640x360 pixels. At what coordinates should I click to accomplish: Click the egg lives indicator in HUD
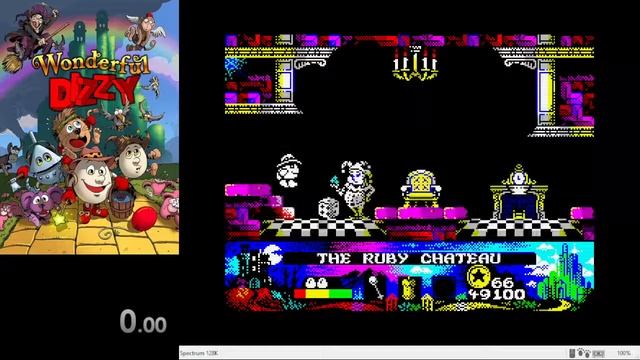[x=316, y=282]
